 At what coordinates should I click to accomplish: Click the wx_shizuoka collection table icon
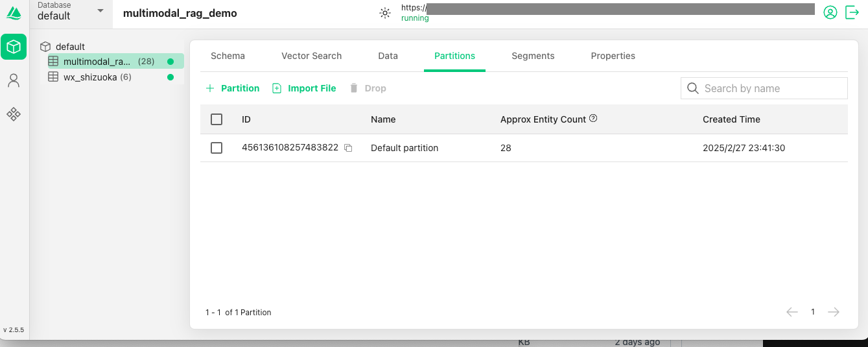[x=54, y=77]
